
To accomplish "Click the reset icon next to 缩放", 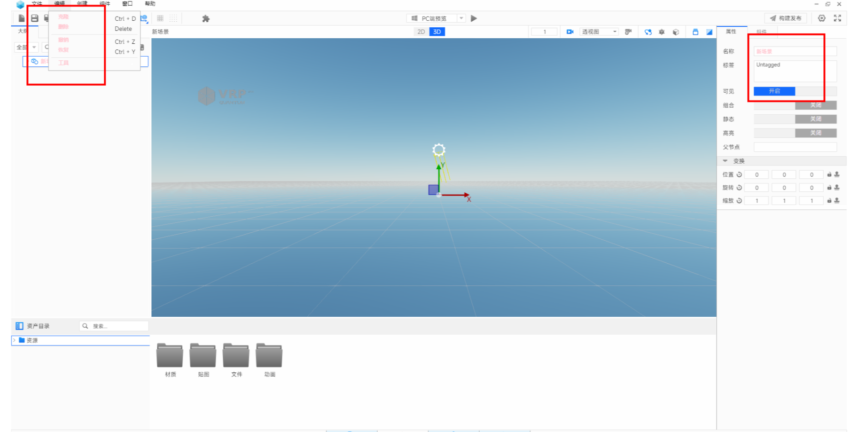I will coord(739,201).
